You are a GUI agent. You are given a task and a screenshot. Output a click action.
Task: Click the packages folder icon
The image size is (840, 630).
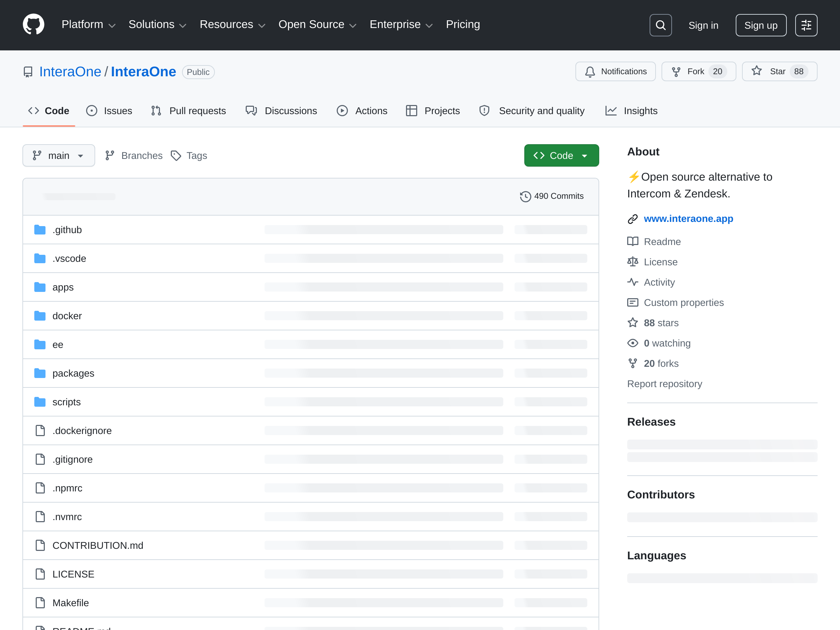pyautogui.click(x=40, y=373)
